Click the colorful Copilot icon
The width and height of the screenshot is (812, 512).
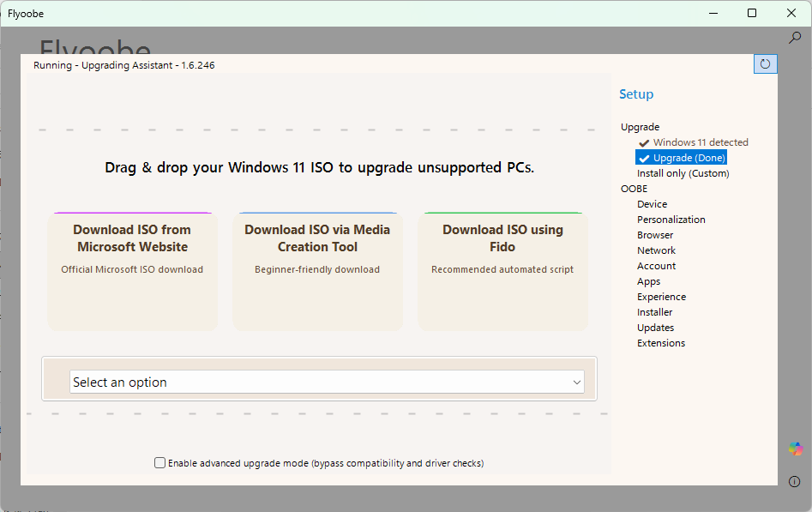pos(796,449)
